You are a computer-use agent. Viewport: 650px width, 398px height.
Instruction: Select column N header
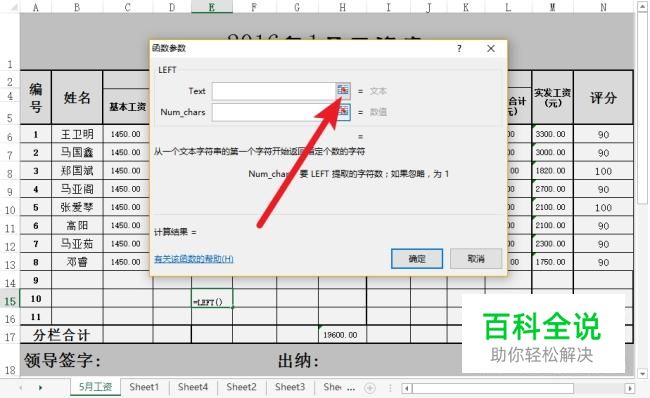tap(603, 7)
